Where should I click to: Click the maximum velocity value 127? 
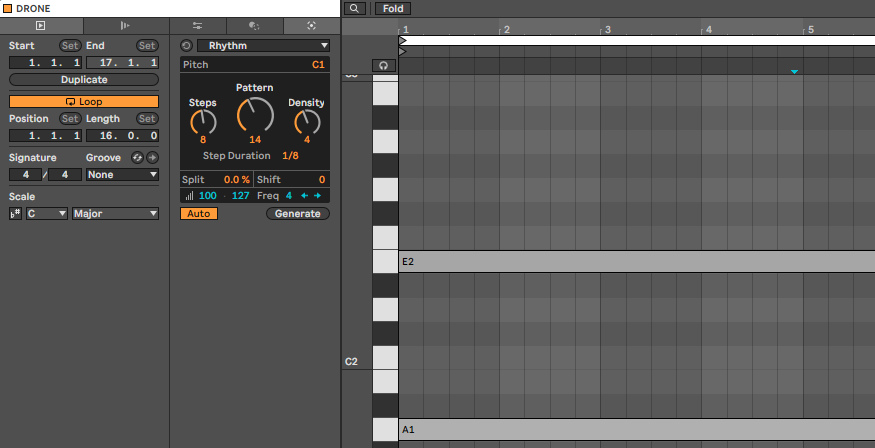(241, 196)
